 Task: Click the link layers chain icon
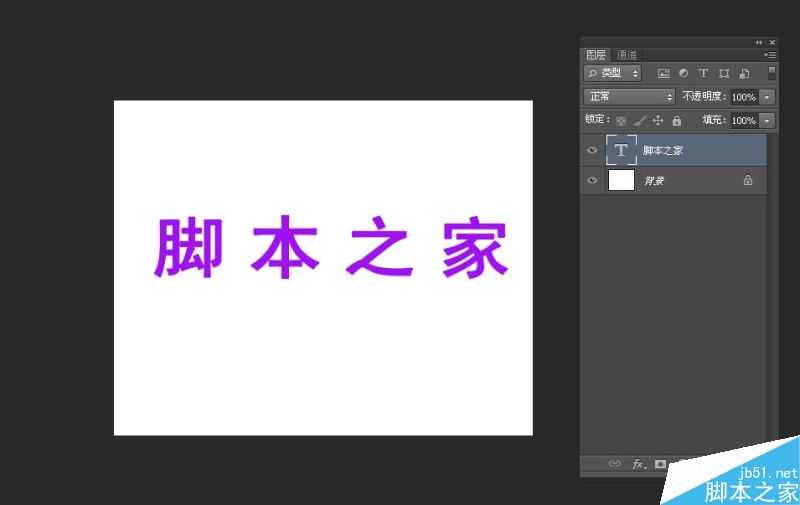point(615,464)
